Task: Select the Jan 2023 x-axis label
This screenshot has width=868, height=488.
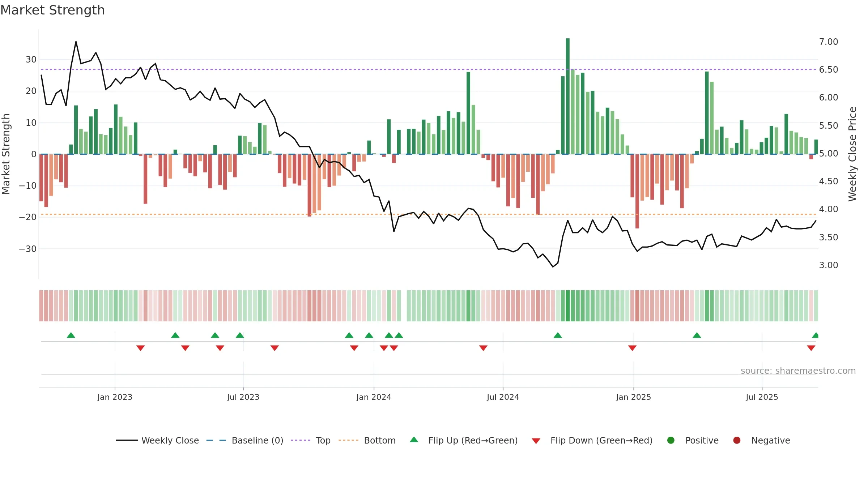Action: click(115, 397)
